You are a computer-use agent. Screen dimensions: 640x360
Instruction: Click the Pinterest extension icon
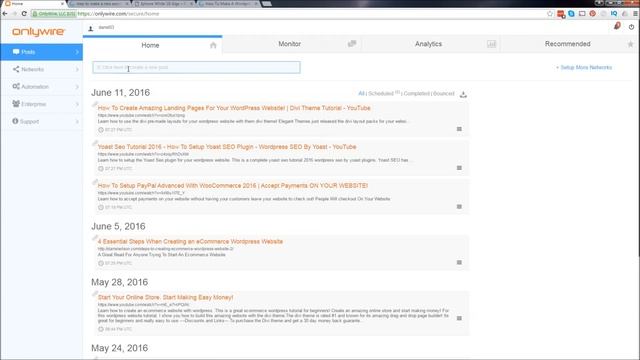(x=593, y=13)
